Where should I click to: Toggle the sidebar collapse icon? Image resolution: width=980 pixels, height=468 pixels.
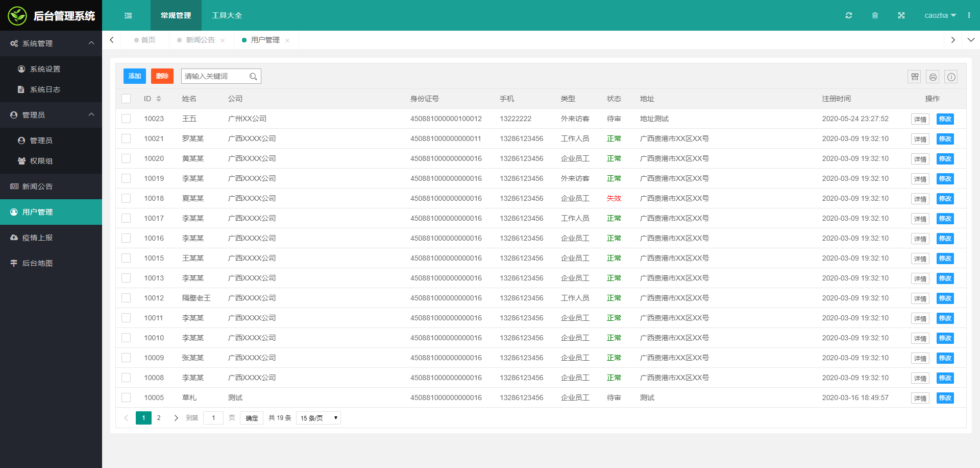pyautogui.click(x=128, y=15)
